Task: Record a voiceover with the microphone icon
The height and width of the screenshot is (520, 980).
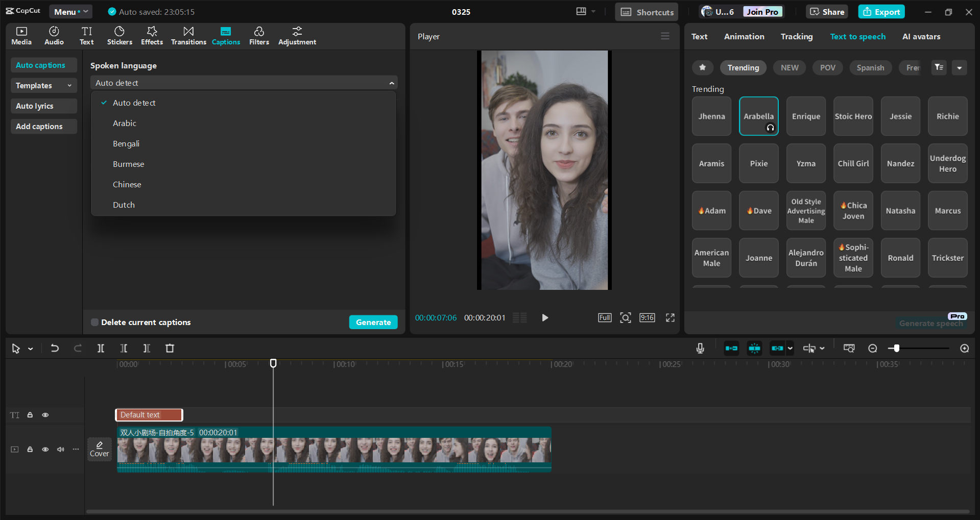Action: (700, 348)
